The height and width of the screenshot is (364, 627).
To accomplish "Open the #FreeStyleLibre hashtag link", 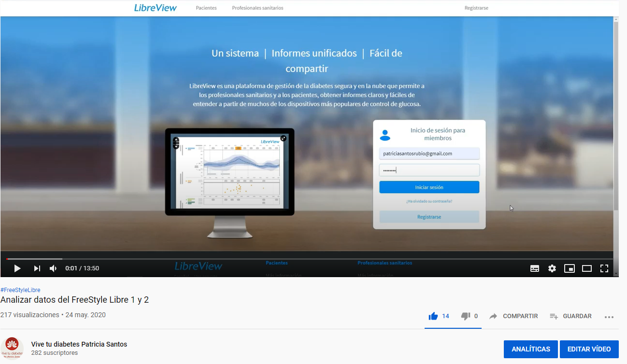I will (x=20, y=290).
